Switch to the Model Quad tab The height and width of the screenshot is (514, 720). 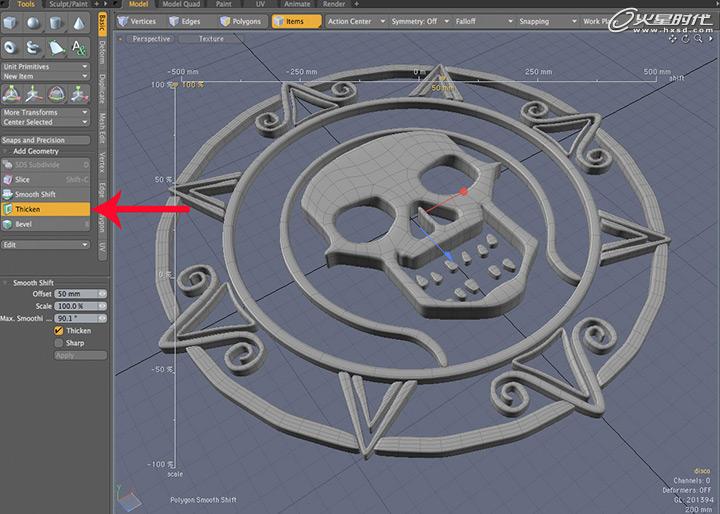(181, 4)
